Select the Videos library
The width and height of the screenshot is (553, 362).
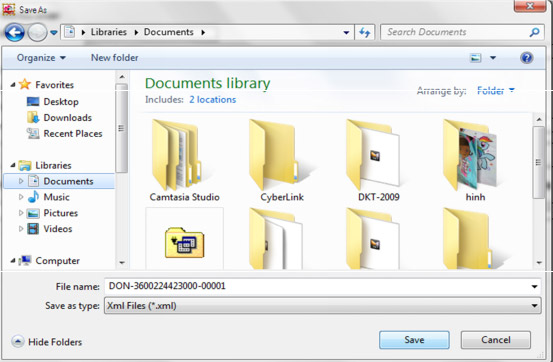[x=57, y=229]
